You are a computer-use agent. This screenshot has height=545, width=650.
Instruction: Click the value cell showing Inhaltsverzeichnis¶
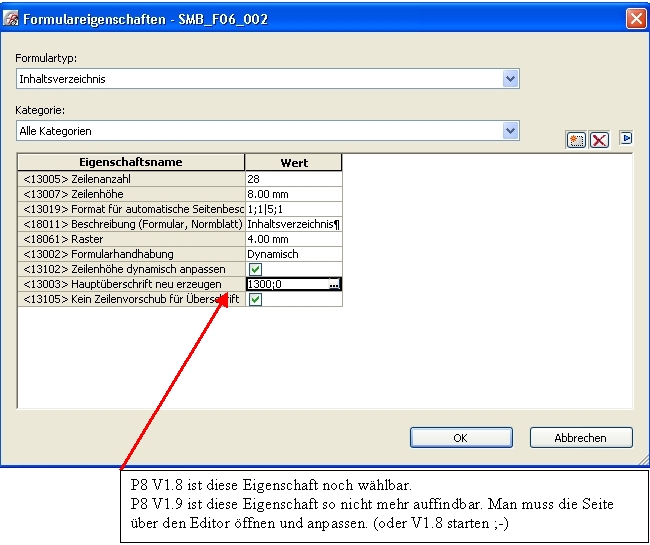coord(293,224)
